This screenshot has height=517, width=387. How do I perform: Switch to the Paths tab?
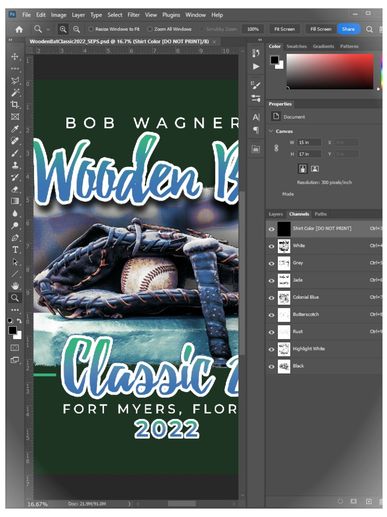(x=320, y=214)
